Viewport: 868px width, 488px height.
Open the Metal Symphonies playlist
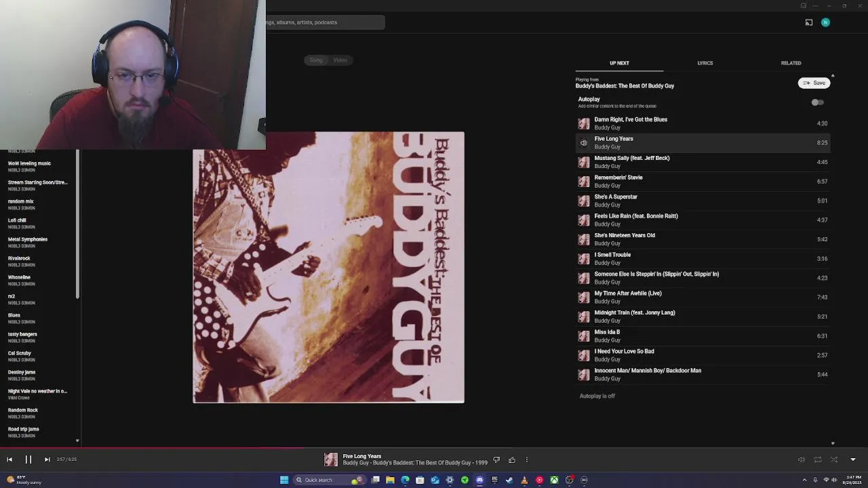(28, 239)
